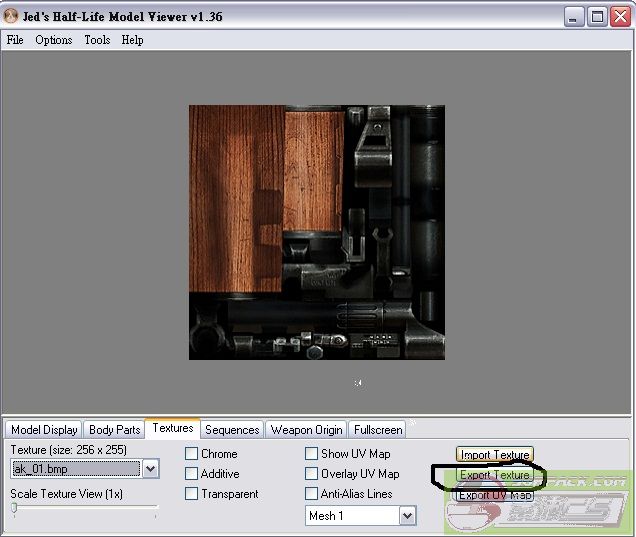Turn on Overlay UV Map

click(x=312, y=474)
